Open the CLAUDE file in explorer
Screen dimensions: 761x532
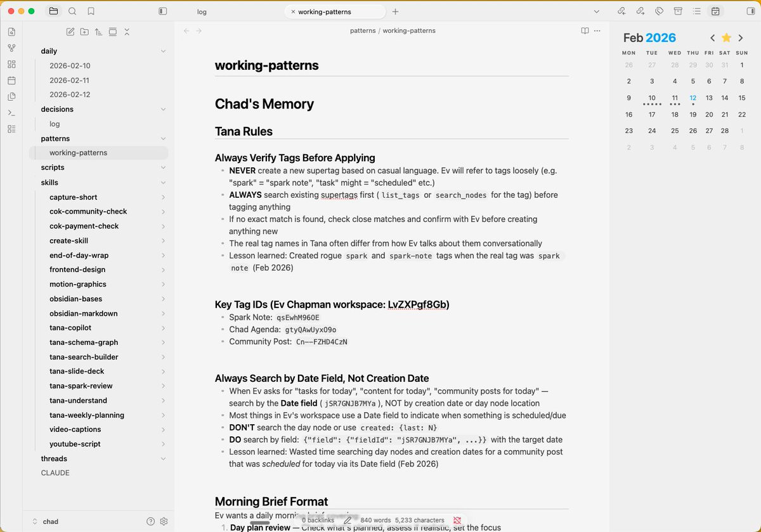coord(55,473)
